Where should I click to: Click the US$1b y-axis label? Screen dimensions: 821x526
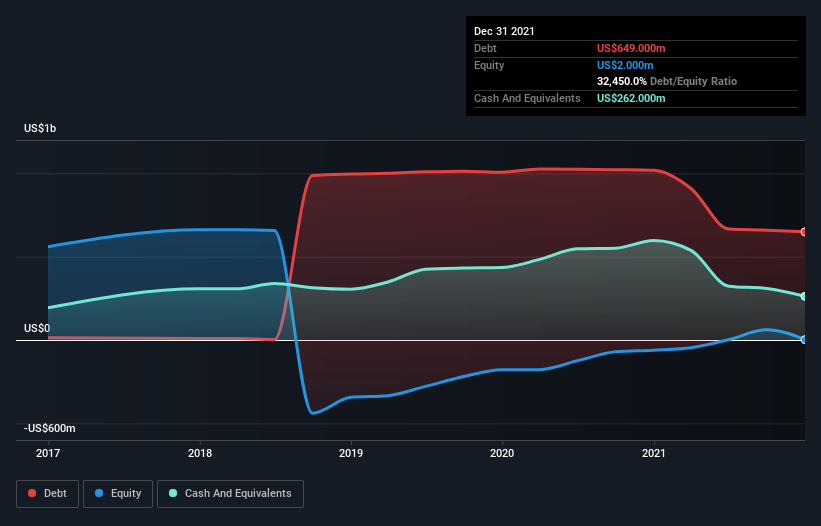click(40, 128)
